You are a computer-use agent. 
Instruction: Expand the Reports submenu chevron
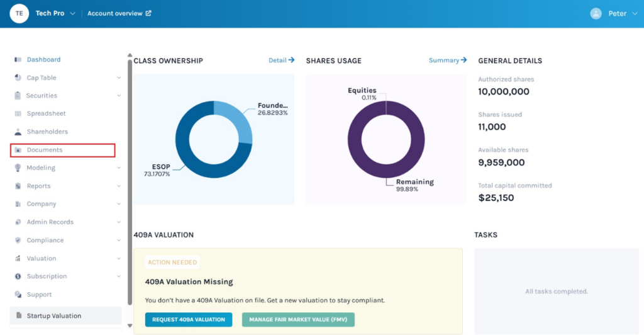pos(119,186)
